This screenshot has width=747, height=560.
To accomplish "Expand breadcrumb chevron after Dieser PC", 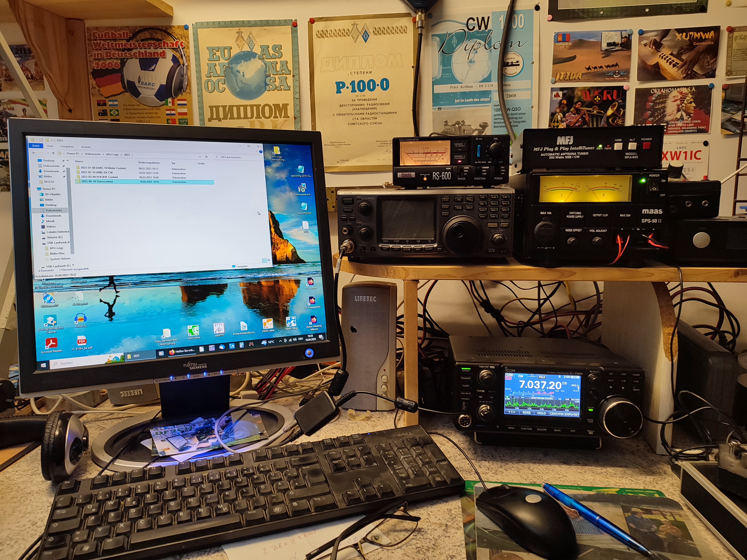I will [82, 154].
